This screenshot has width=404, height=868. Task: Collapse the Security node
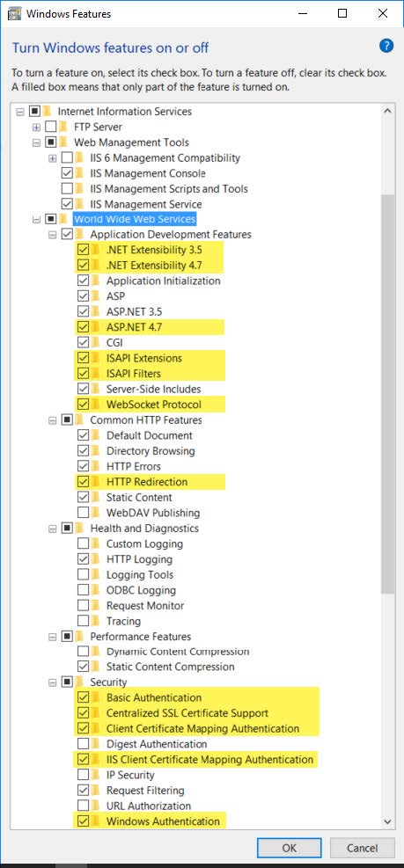click(53, 682)
